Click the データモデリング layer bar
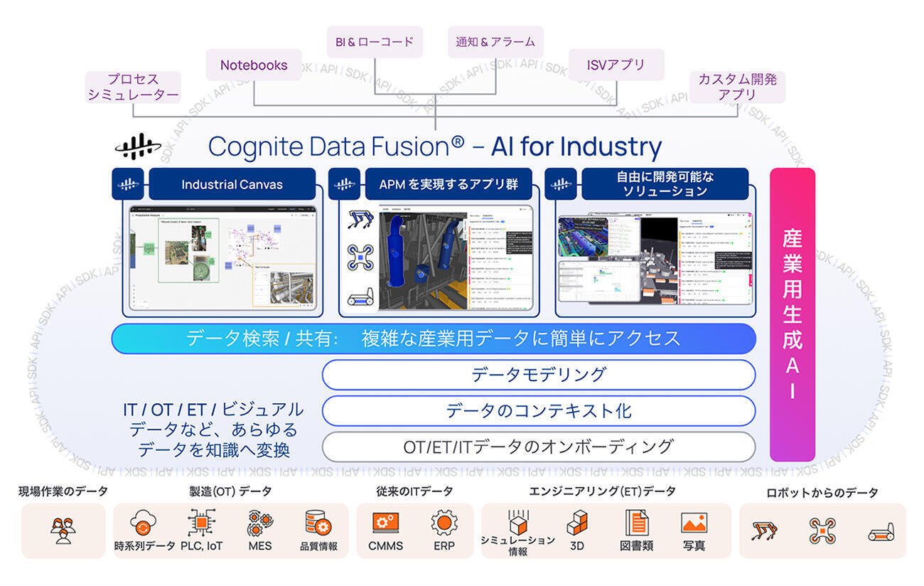This screenshot has width=924, height=586. coord(538,374)
